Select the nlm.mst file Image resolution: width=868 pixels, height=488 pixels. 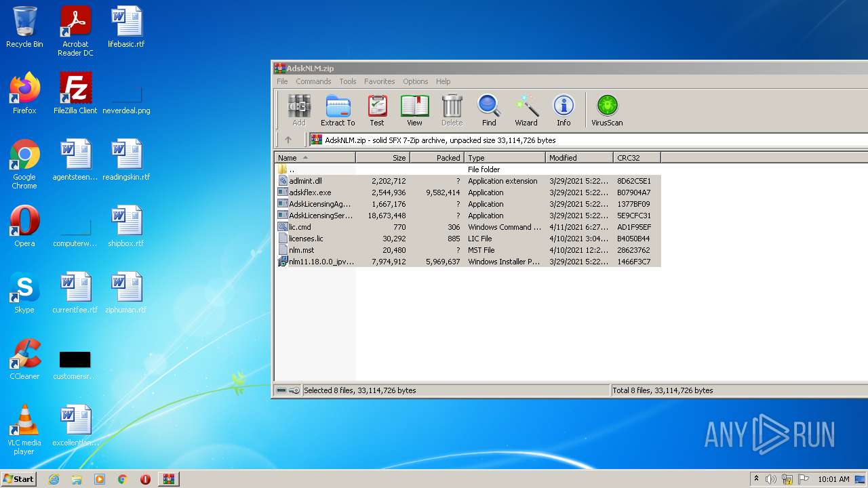tap(467, 250)
